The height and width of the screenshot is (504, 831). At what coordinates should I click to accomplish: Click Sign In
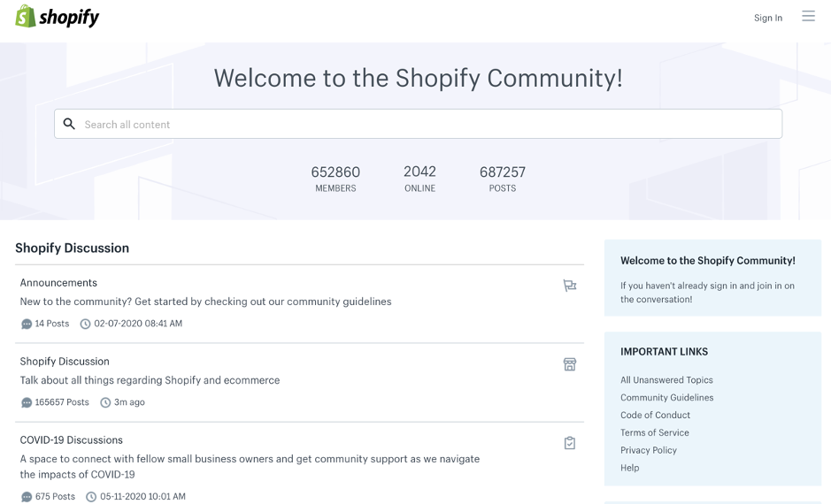tap(768, 18)
